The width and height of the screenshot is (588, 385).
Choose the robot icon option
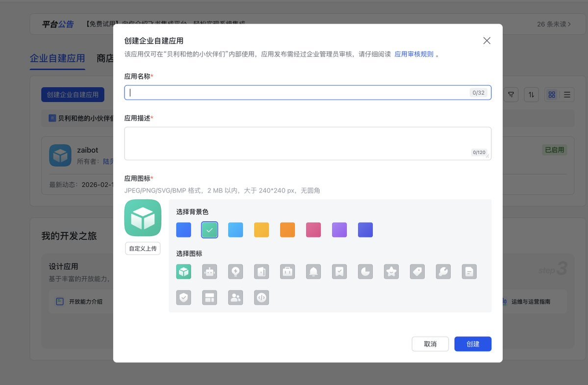point(209,271)
